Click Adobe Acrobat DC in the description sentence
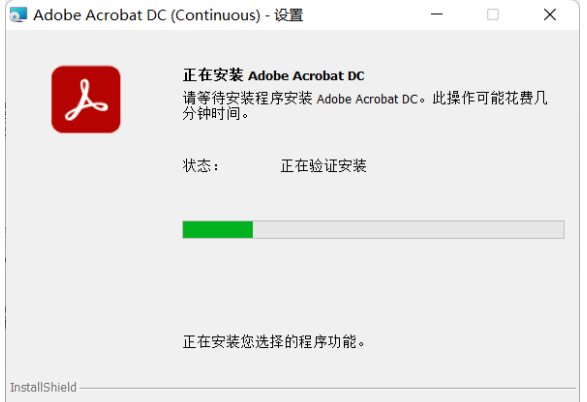The image size is (587, 402). (367, 99)
